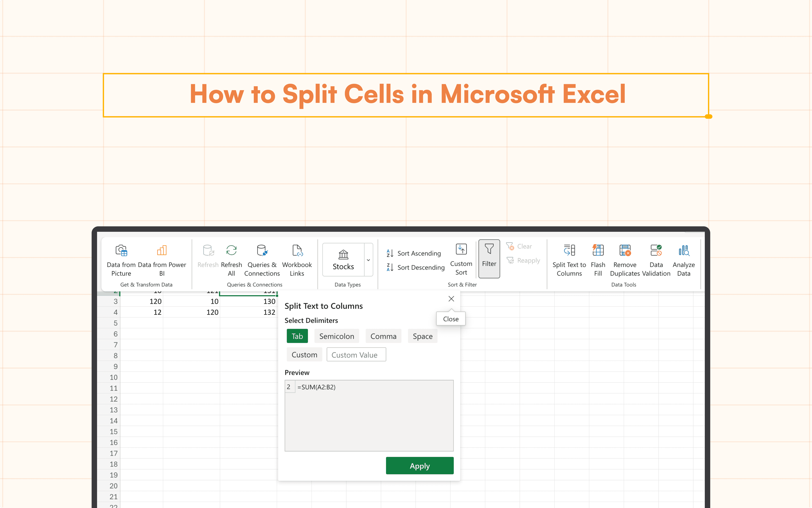Viewport: 812px width, 508px height.
Task: Open Workbook Links
Action: 297,260
